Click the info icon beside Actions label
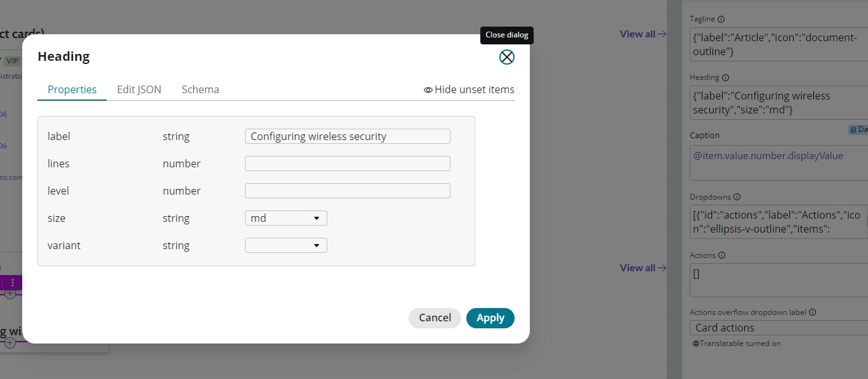Screen dimensions: 868x379 (721, 255)
